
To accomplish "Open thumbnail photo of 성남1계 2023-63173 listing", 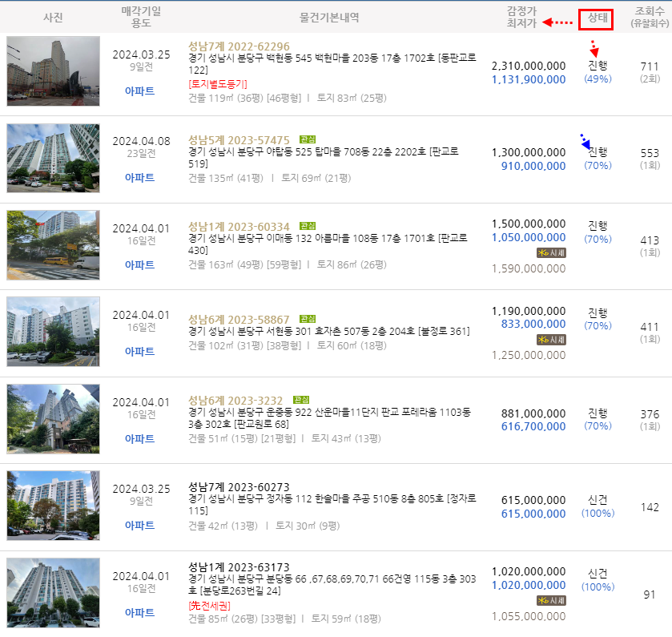I will [x=53, y=592].
